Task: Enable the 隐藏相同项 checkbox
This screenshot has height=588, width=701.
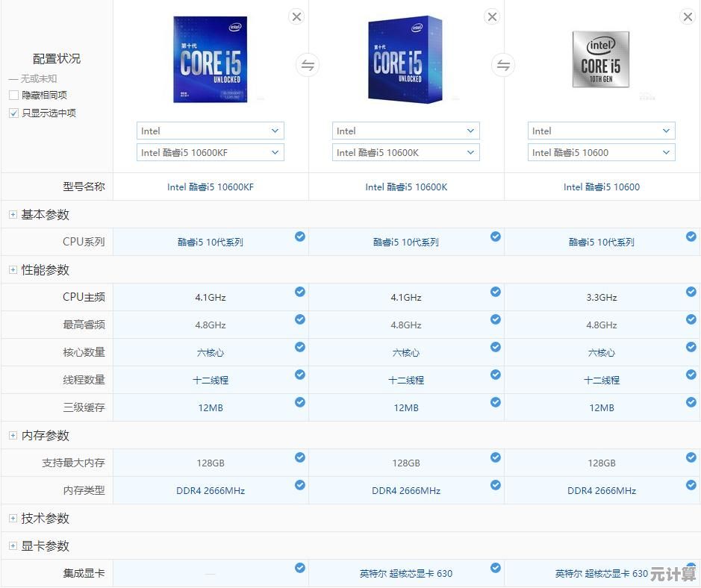Action: coord(13,95)
